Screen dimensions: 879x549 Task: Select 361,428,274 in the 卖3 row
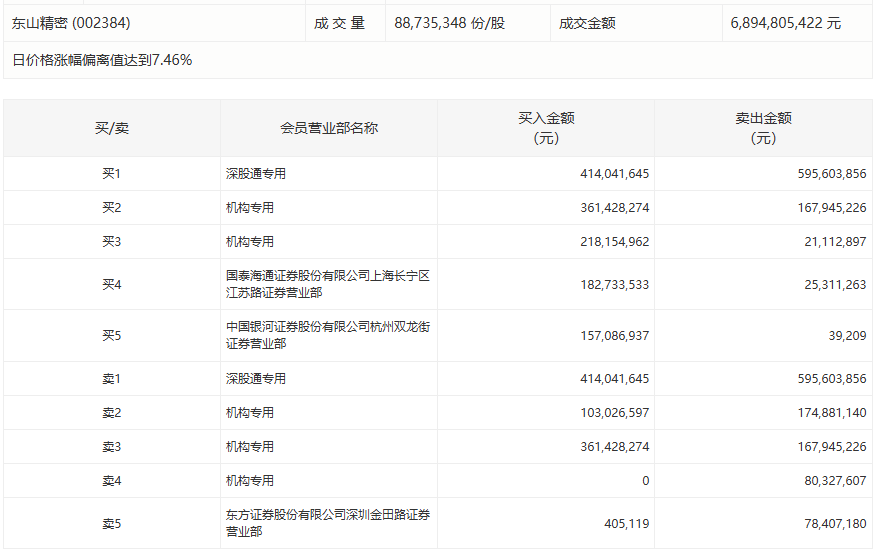point(614,447)
